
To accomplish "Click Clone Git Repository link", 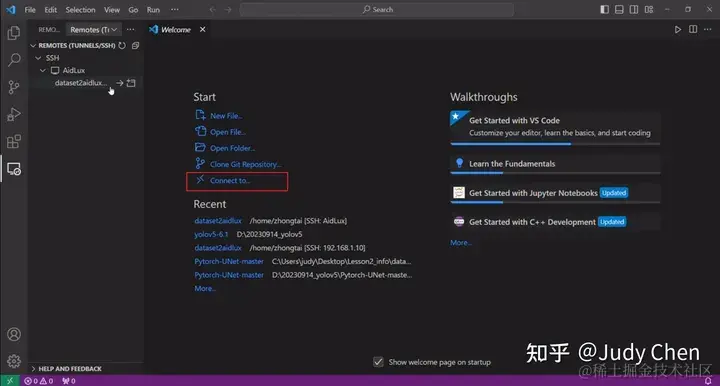I will click(238, 164).
